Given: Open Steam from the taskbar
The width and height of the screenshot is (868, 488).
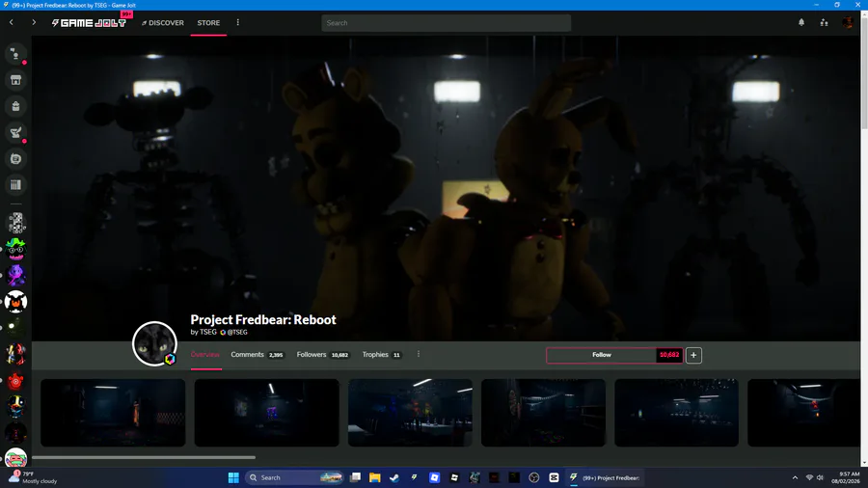Looking at the screenshot, I should [394, 477].
